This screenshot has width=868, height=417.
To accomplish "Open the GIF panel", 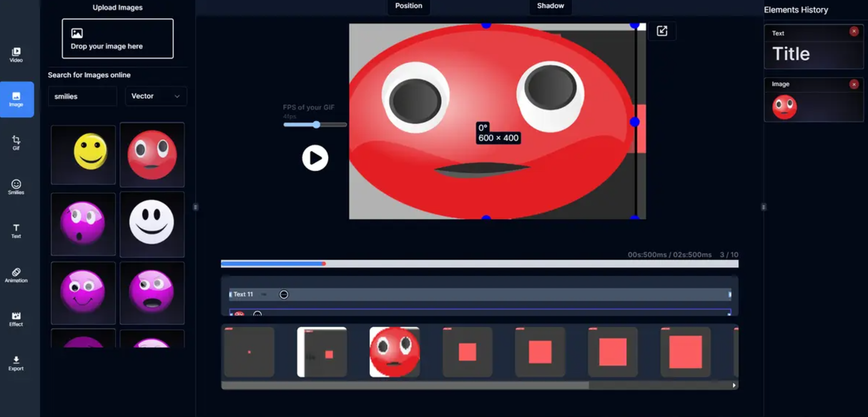I will [16, 142].
